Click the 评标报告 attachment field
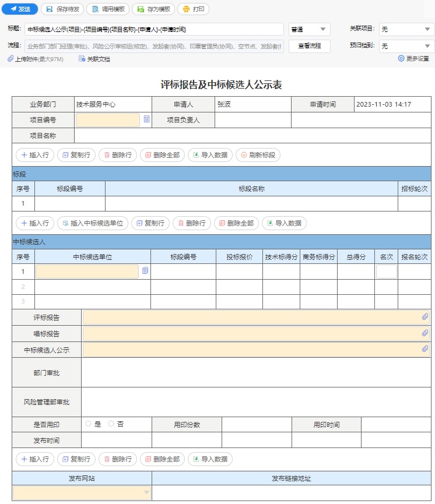Image resolution: width=435 pixels, height=504 pixels. click(256, 317)
